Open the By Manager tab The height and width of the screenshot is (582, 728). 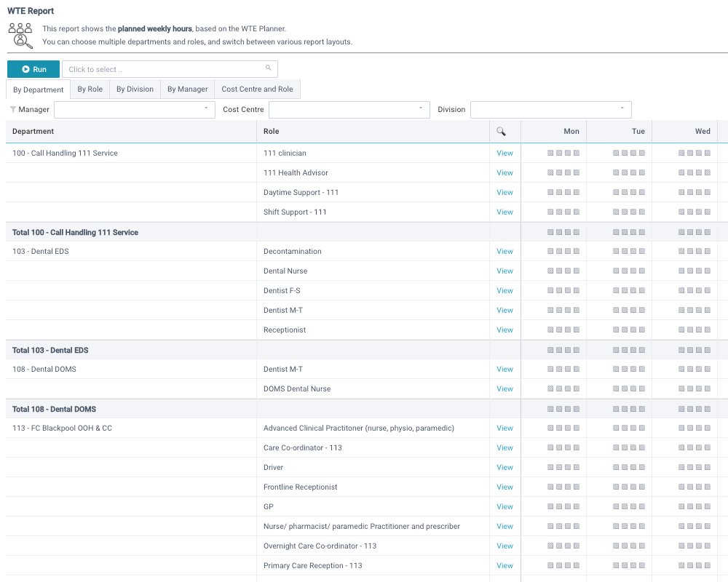pos(187,89)
